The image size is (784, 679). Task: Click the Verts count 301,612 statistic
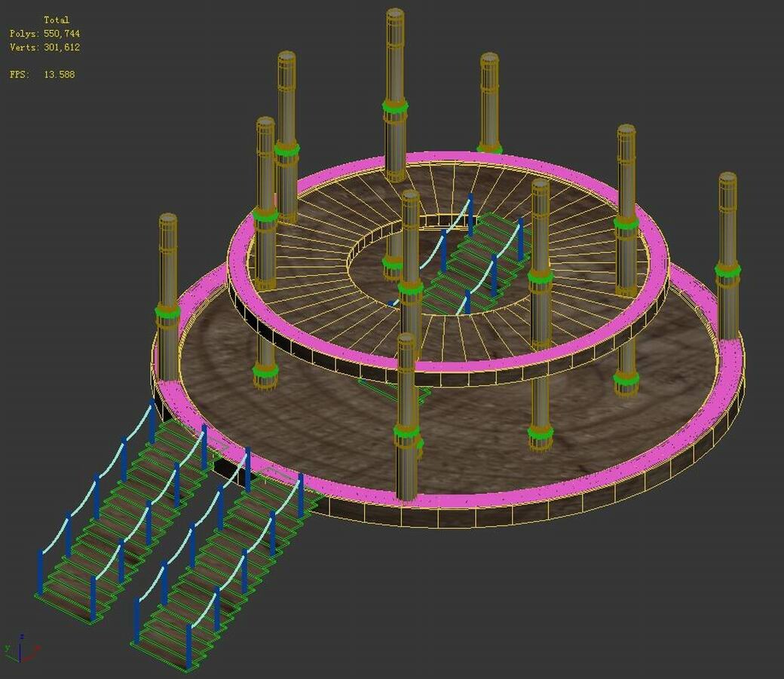[44, 47]
